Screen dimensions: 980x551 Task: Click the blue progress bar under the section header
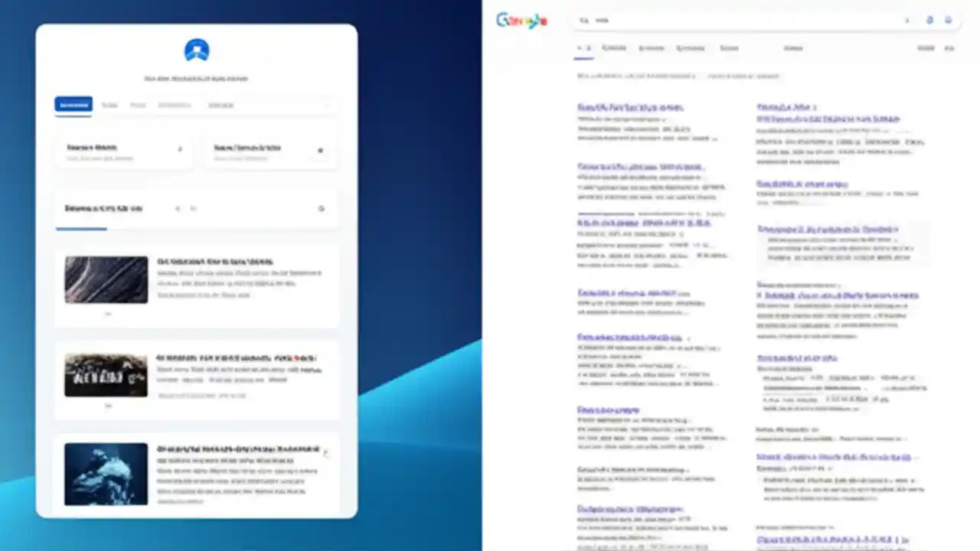[x=80, y=229]
